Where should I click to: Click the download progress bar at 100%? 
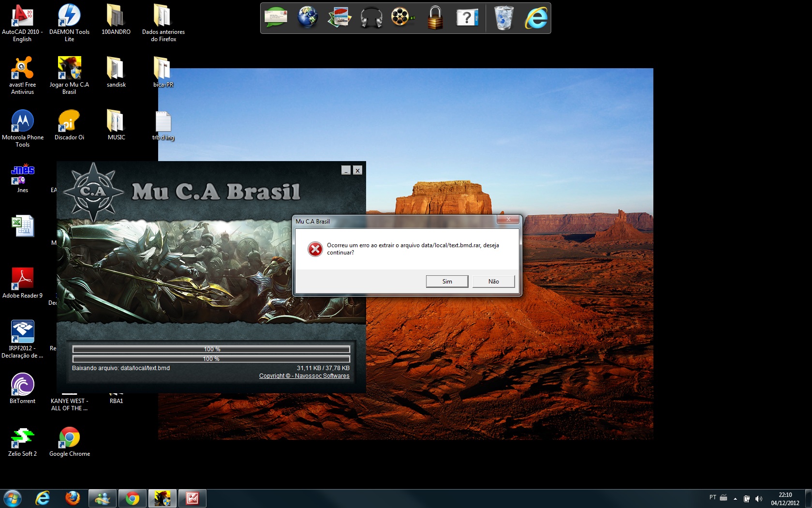[x=211, y=359]
